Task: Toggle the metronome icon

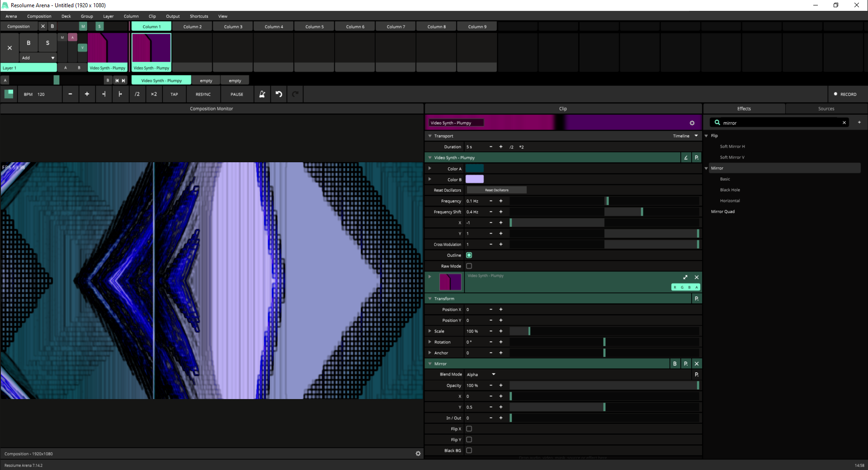Action: 262,94
